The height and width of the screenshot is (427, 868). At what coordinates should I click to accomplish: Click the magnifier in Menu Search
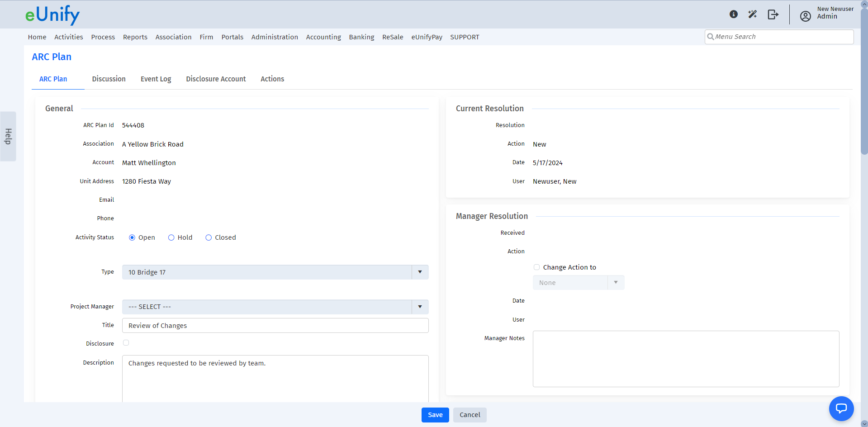tap(711, 37)
